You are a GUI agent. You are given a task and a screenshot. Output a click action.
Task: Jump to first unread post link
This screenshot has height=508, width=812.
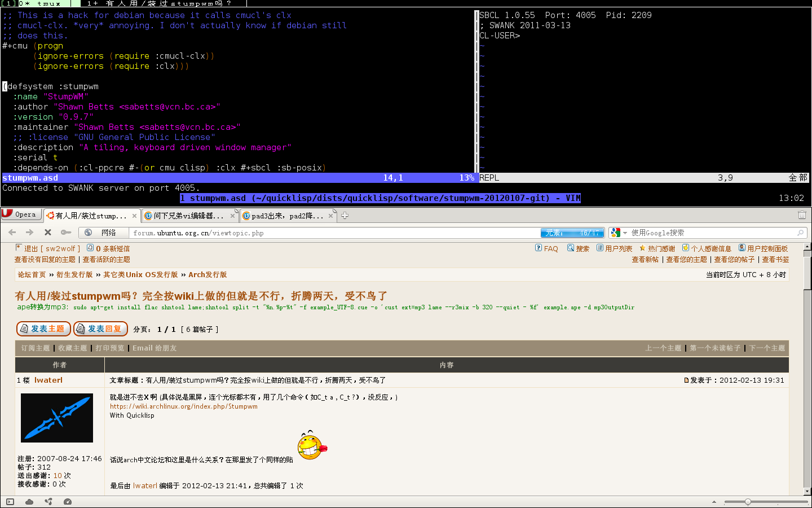click(x=715, y=348)
